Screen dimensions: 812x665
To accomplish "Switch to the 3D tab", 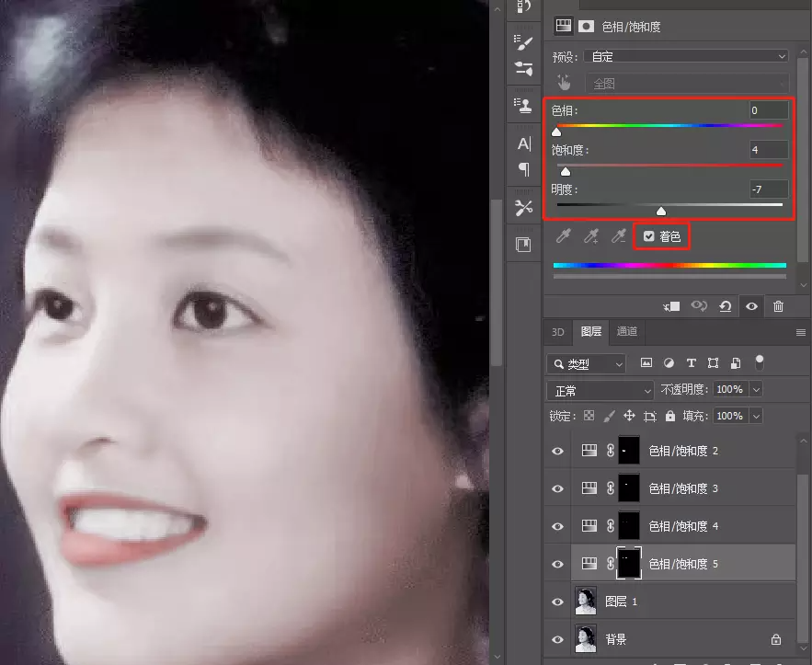I will (557, 332).
